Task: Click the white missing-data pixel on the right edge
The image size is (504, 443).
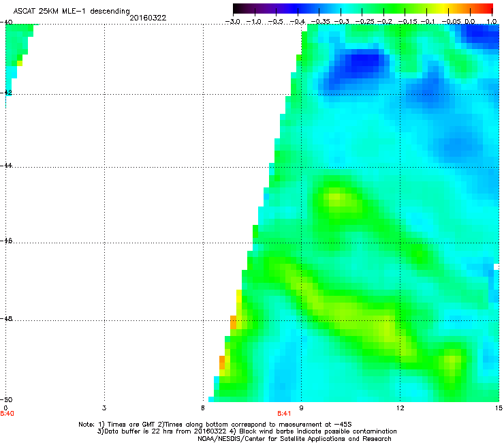Action: 496,266
